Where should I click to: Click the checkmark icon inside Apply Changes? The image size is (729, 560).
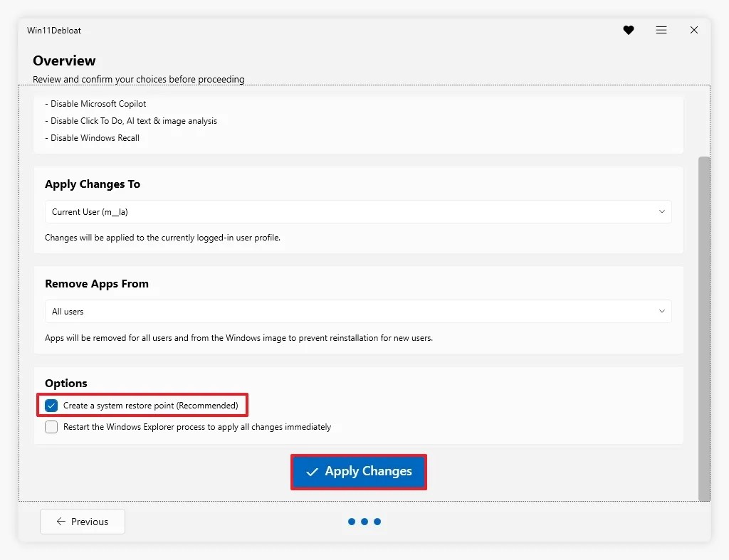tap(312, 472)
